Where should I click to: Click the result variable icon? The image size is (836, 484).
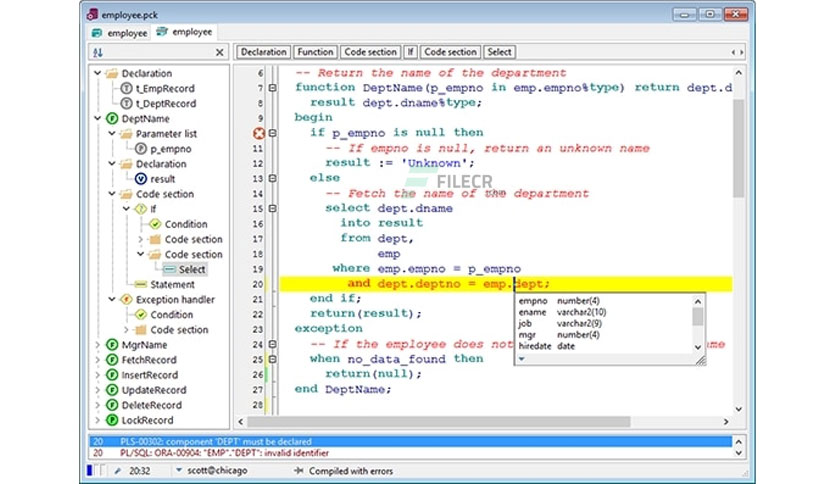coord(141,179)
